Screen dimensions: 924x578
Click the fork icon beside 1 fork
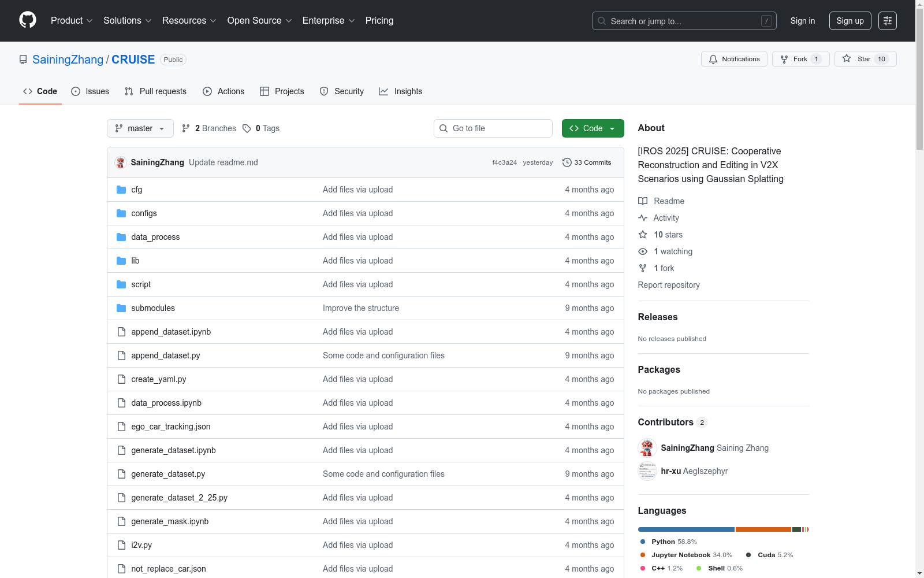point(643,268)
